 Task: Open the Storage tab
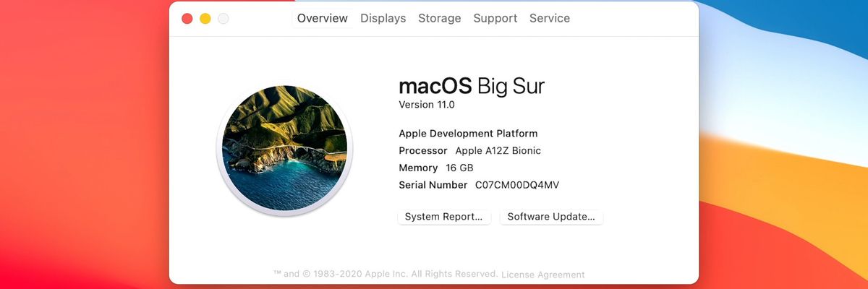point(440,19)
